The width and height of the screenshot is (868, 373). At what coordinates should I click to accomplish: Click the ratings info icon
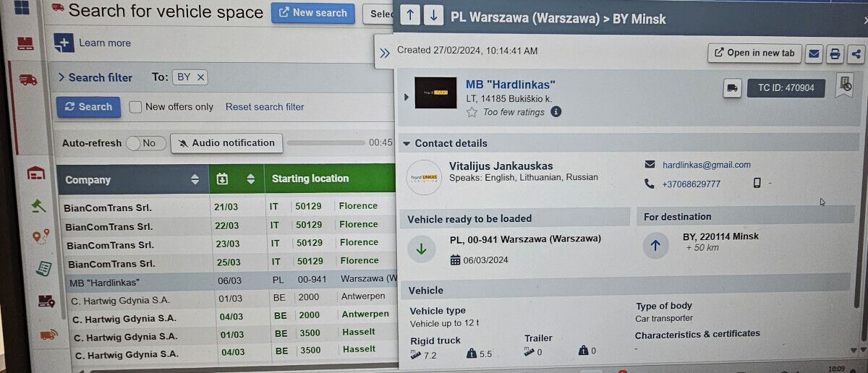556,111
